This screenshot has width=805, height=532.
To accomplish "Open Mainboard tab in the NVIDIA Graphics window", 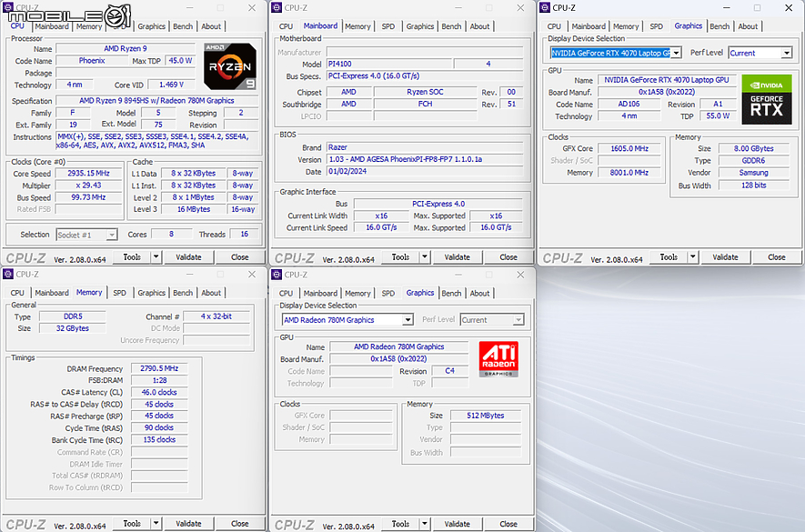I will click(x=589, y=26).
